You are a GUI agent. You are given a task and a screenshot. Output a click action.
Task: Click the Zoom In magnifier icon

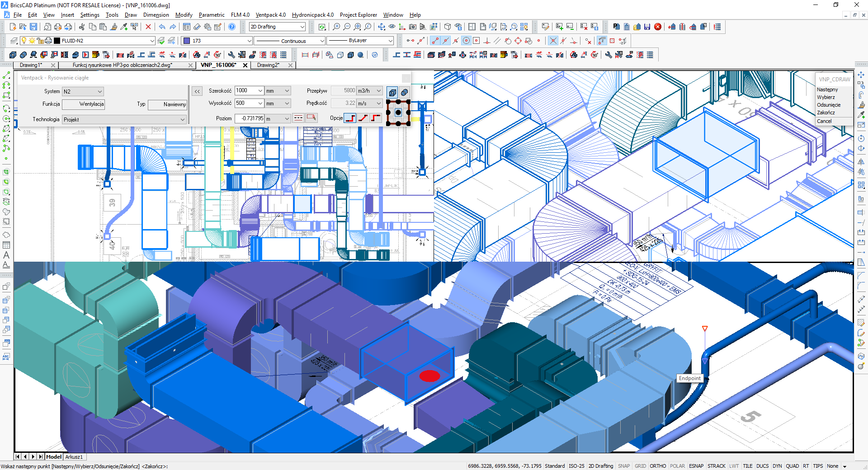336,27
